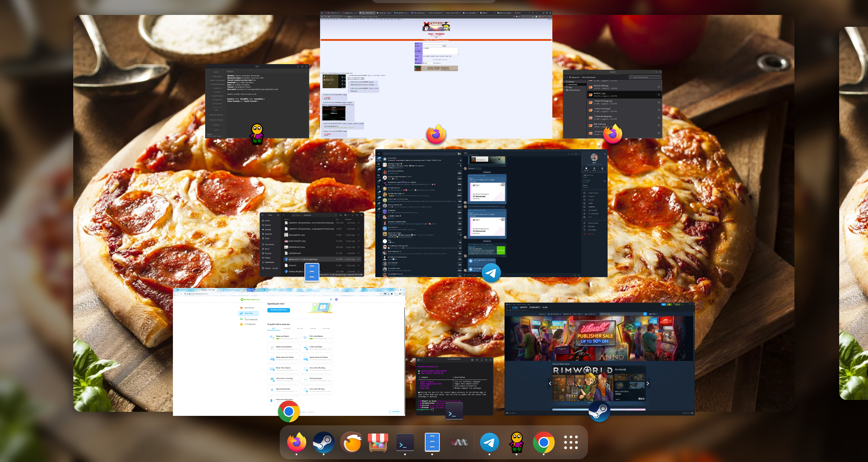Click the i2pd character icon in dock
The image size is (868, 462).
[516, 442]
